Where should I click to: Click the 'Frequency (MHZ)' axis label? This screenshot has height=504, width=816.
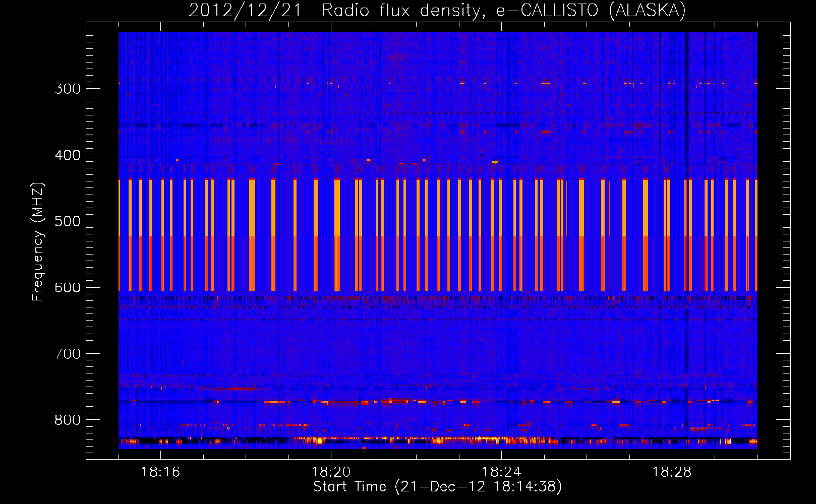pos(38,242)
